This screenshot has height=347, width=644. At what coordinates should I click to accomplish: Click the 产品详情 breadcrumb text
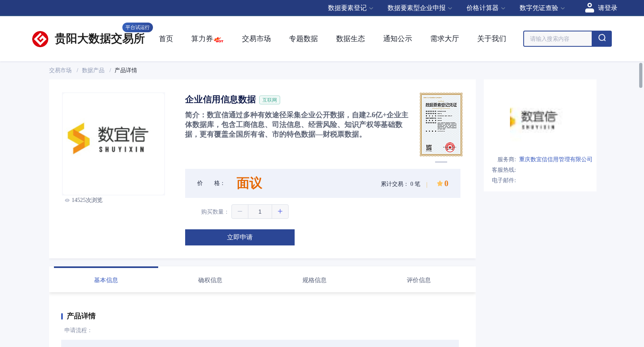click(x=126, y=71)
